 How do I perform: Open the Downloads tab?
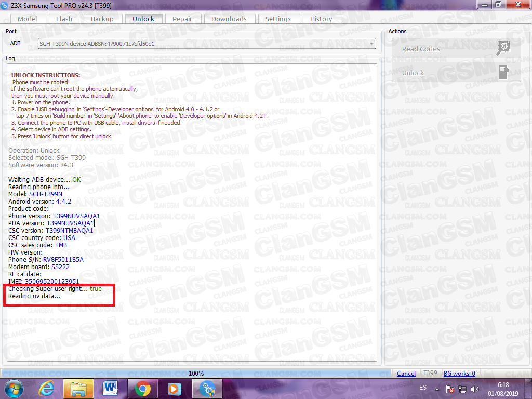229,19
